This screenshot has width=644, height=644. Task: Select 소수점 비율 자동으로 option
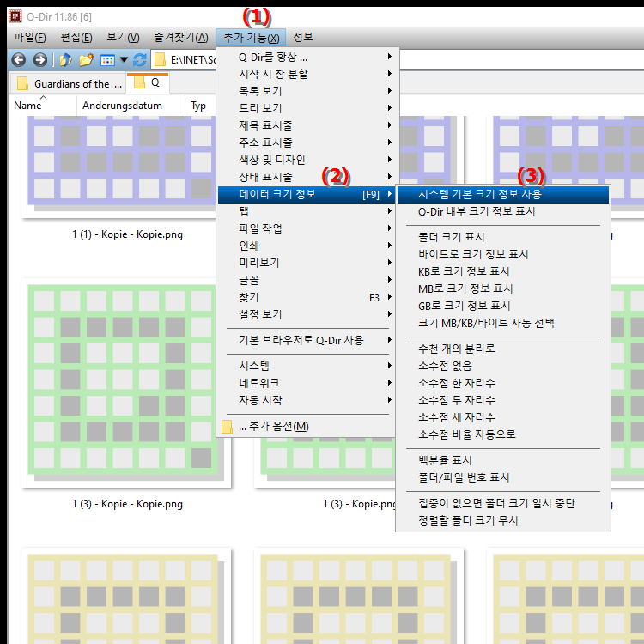pyautogui.click(x=502, y=434)
